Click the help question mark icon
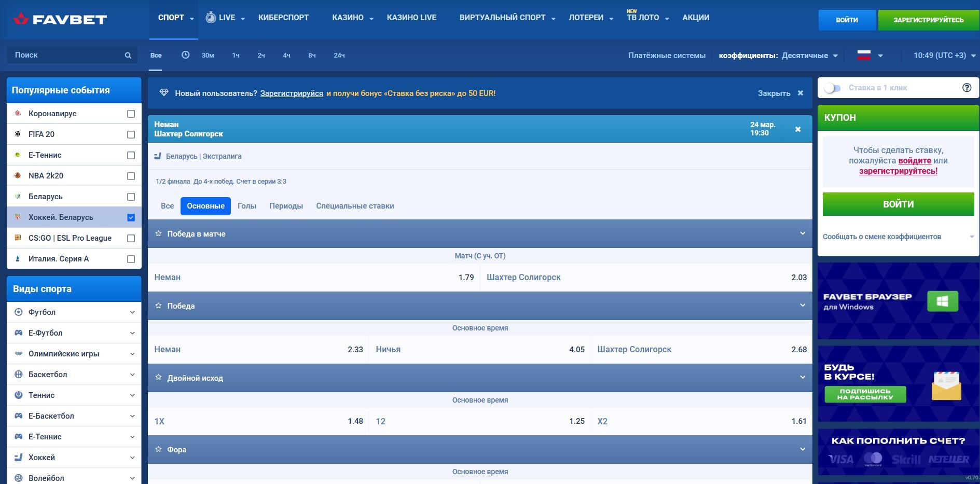This screenshot has width=980, height=484. [967, 88]
